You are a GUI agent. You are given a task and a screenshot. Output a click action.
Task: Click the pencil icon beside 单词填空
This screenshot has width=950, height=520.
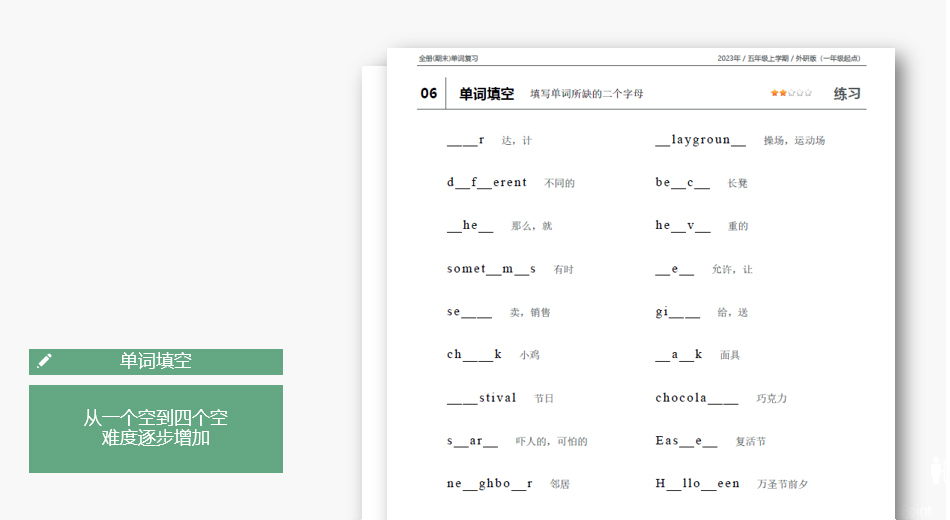point(44,361)
